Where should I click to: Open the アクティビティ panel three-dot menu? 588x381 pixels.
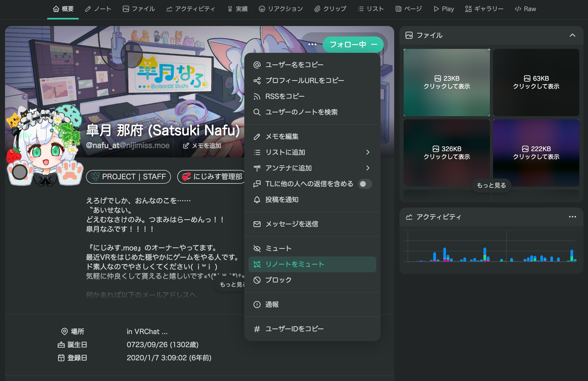pos(572,217)
